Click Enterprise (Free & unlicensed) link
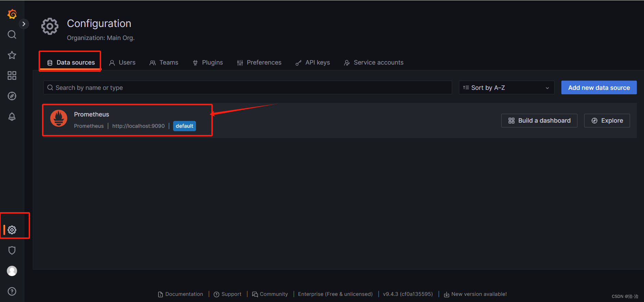The image size is (644, 302). 335,294
